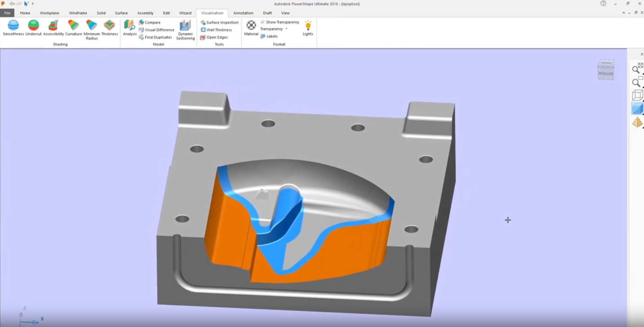Screen dimensions: 644x327
Task: Enable Curvature shading
Action: click(x=74, y=27)
